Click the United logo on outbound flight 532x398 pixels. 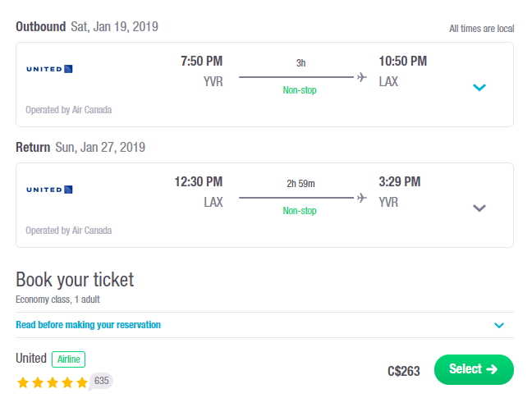pos(49,69)
